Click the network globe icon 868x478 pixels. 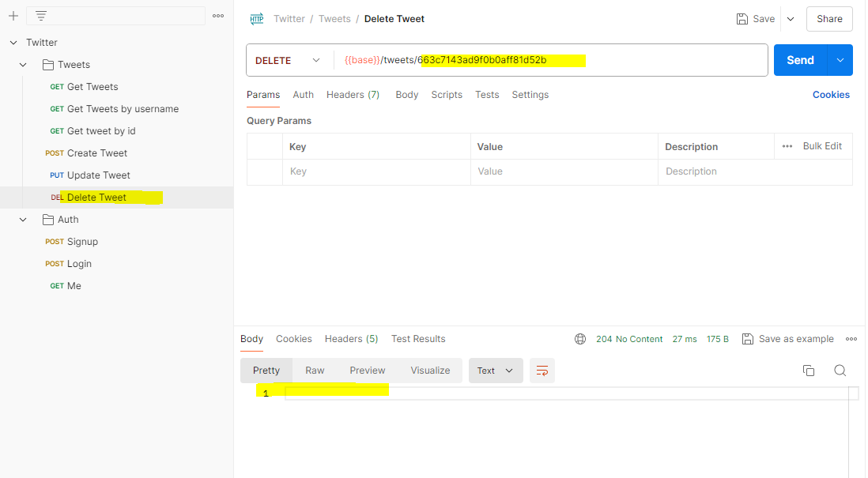click(x=580, y=339)
